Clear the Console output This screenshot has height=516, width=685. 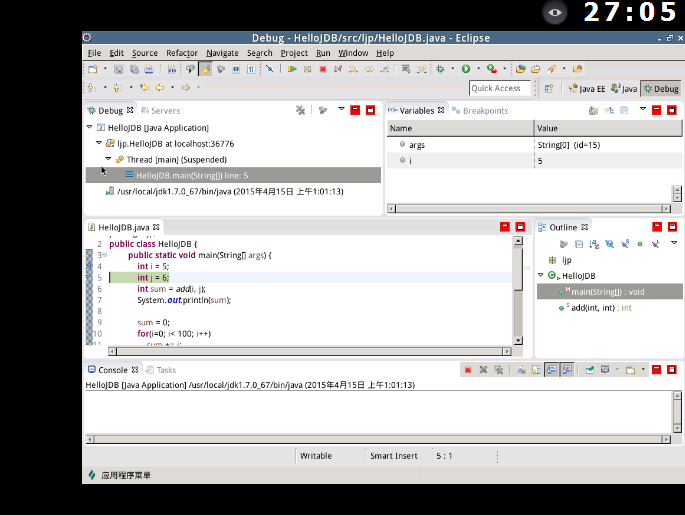521,370
